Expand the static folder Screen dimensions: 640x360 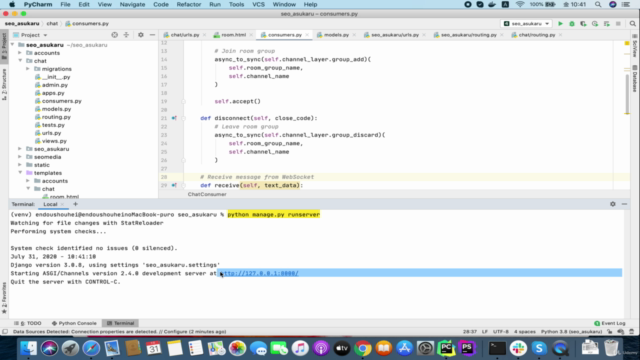(20, 165)
